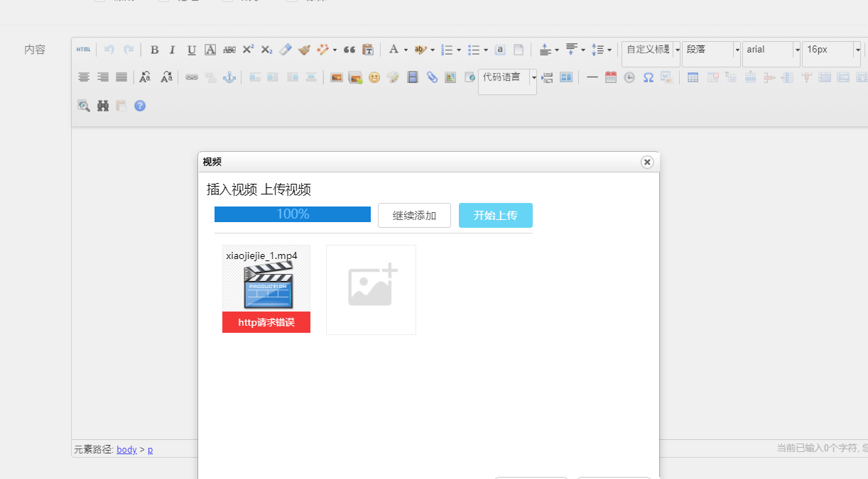Insert an attachment with the paperclip

click(432, 77)
